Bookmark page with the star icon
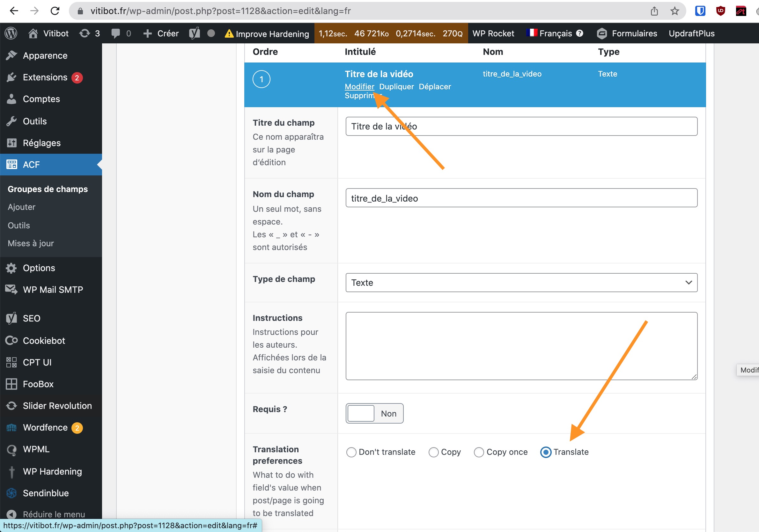Viewport: 759px width, 532px height. coord(675,11)
